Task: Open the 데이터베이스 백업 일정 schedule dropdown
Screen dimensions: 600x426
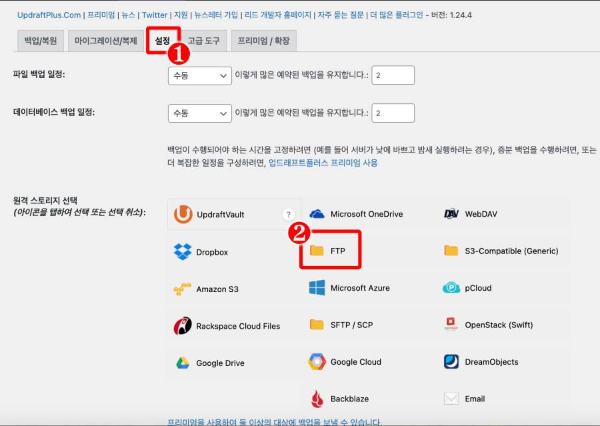Action: tap(200, 113)
